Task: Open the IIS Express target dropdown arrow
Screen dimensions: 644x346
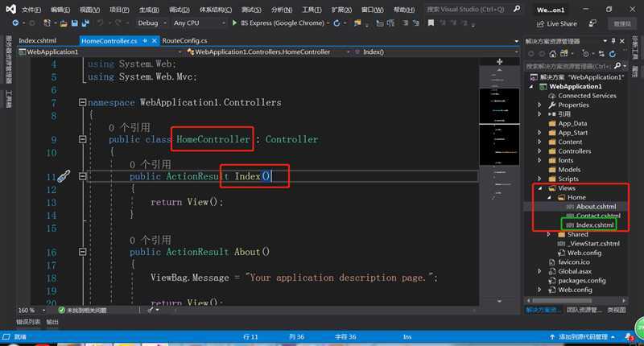Action: point(328,23)
